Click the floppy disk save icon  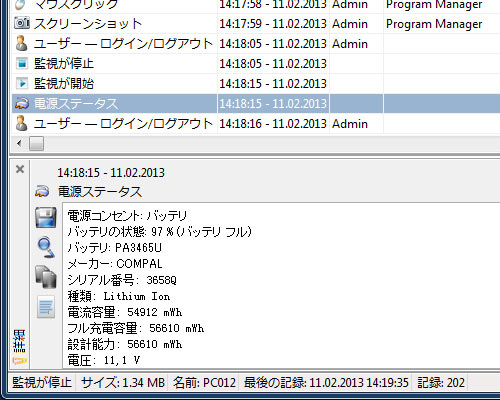tap(46, 217)
